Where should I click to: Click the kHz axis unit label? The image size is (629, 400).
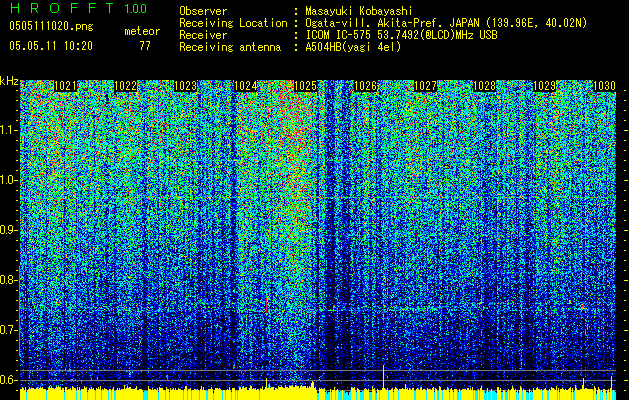(9, 81)
